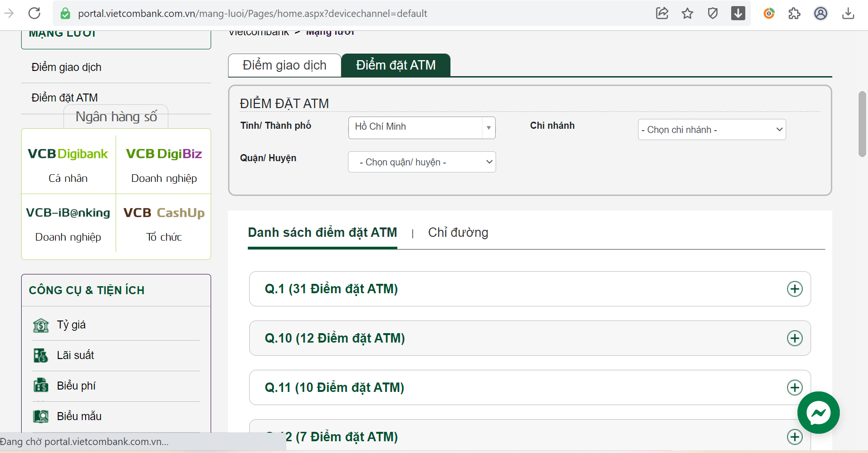Open Messenger chat bubble
This screenshot has height=453, width=868.
point(819,413)
